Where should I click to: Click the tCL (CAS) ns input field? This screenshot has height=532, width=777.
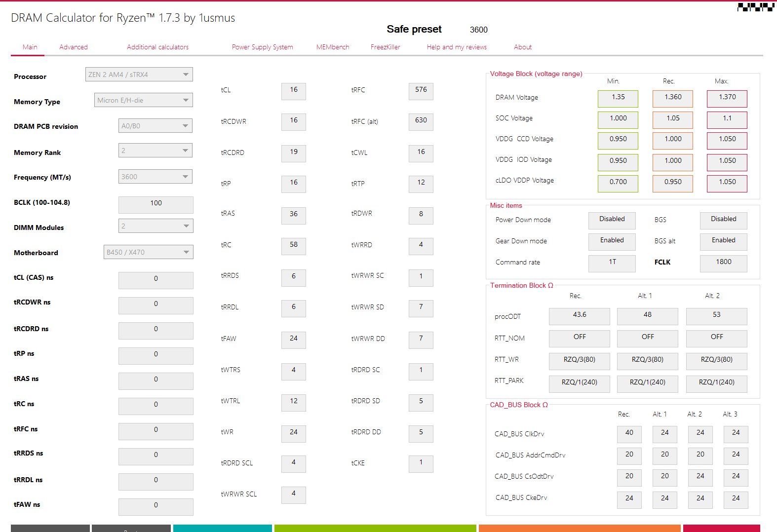click(155, 280)
